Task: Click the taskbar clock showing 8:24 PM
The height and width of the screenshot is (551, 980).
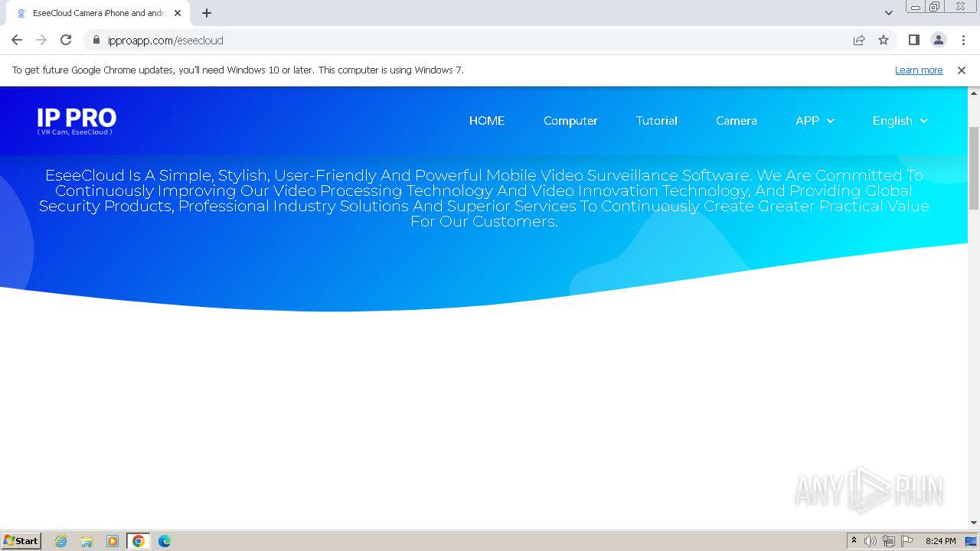Action: click(x=940, y=541)
